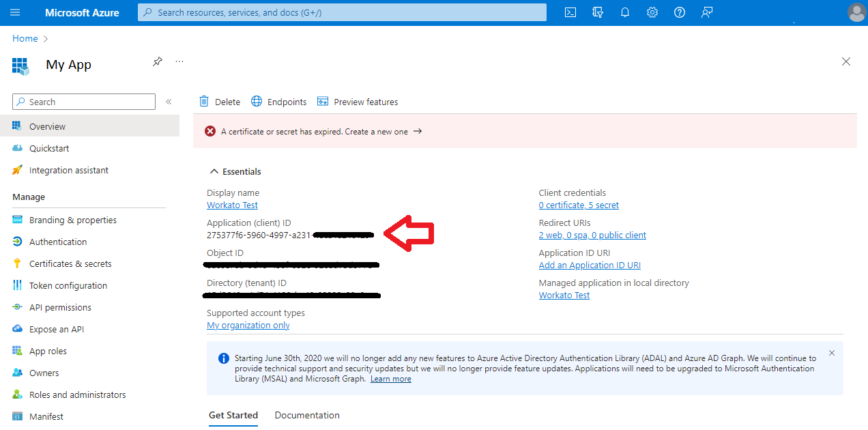Click the expired secret arrow to create new

[418, 131]
